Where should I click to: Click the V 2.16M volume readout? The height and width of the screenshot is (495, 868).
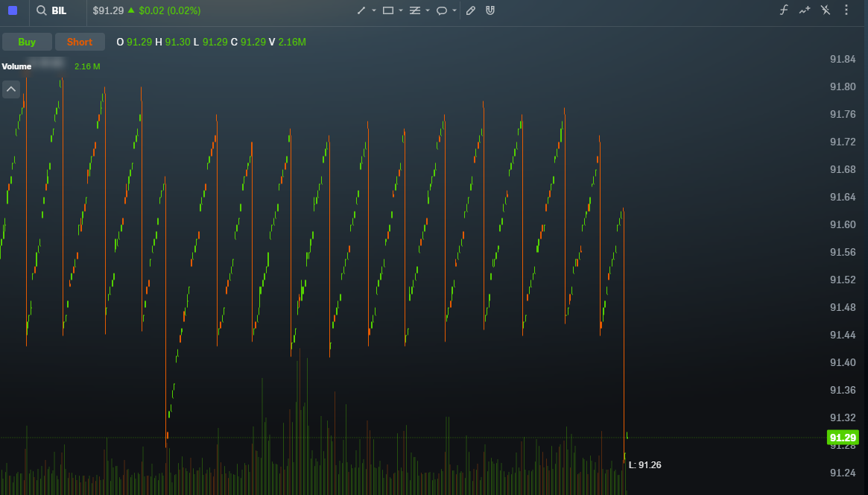point(288,42)
